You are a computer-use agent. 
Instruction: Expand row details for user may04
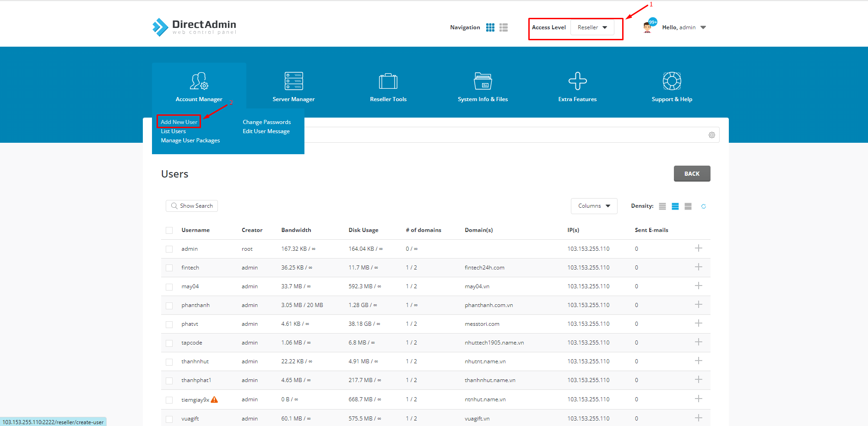pos(698,286)
